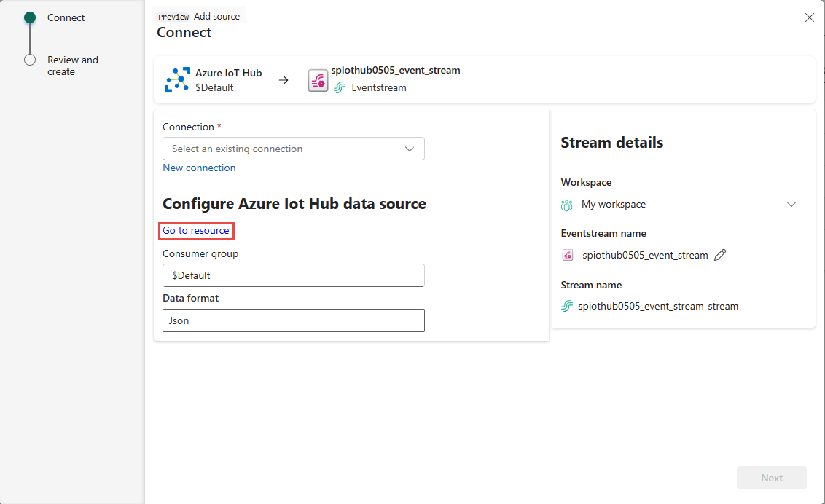The height and width of the screenshot is (504, 825).
Task: Click the Stream name label
Action: coord(591,285)
